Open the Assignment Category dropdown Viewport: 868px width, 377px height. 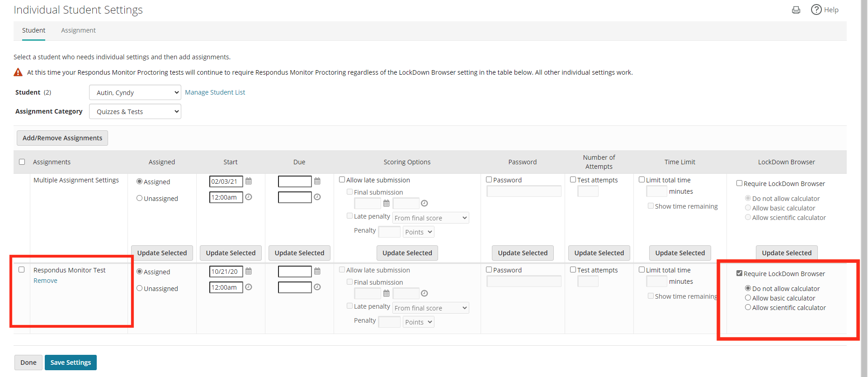pyautogui.click(x=135, y=111)
